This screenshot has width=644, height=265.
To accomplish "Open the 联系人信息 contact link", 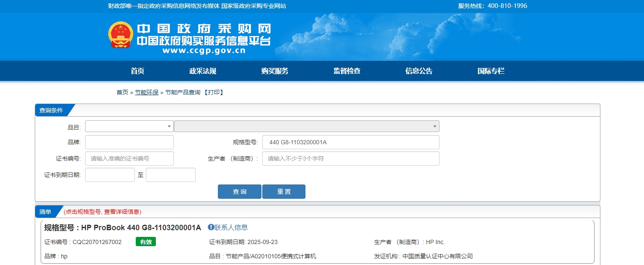I will pos(231,227).
